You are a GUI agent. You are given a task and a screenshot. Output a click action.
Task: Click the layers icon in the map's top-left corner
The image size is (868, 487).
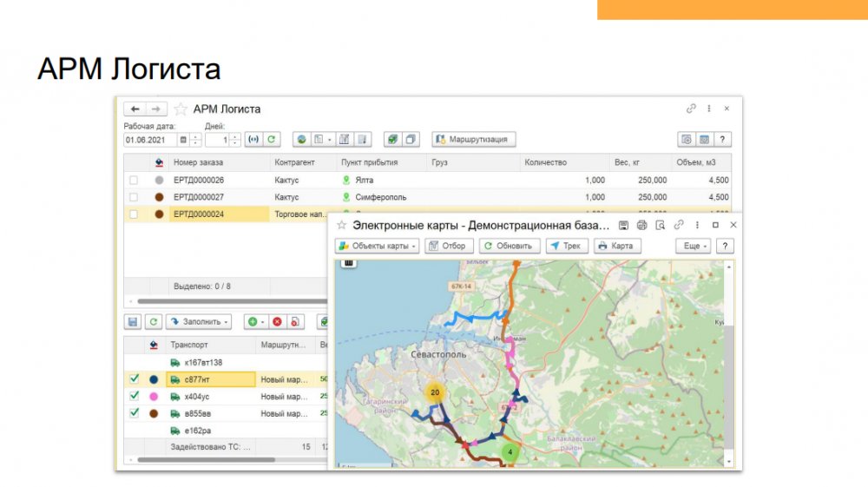coord(349,262)
